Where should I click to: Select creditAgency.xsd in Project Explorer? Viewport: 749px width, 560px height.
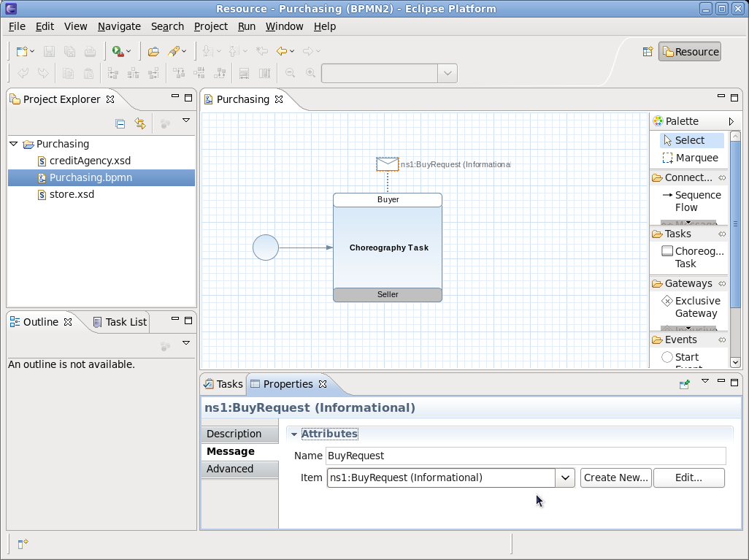pyautogui.click(x=90, y=161)
